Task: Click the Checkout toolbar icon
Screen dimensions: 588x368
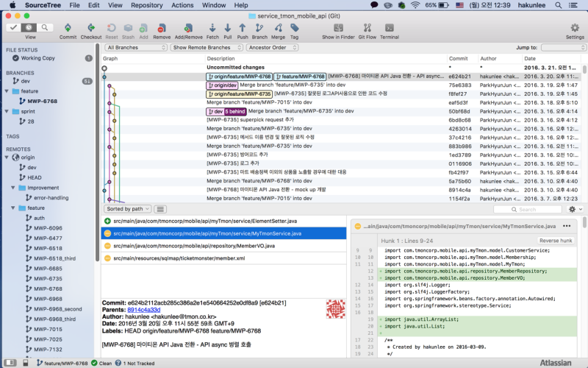Action: pos(90,28)
